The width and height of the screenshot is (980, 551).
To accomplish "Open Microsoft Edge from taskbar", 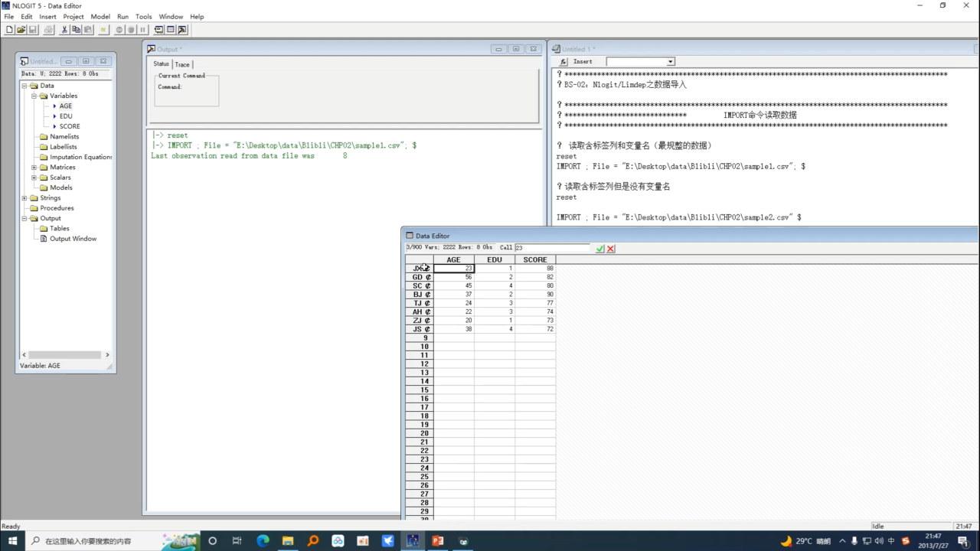I will (x=263, y=540).
